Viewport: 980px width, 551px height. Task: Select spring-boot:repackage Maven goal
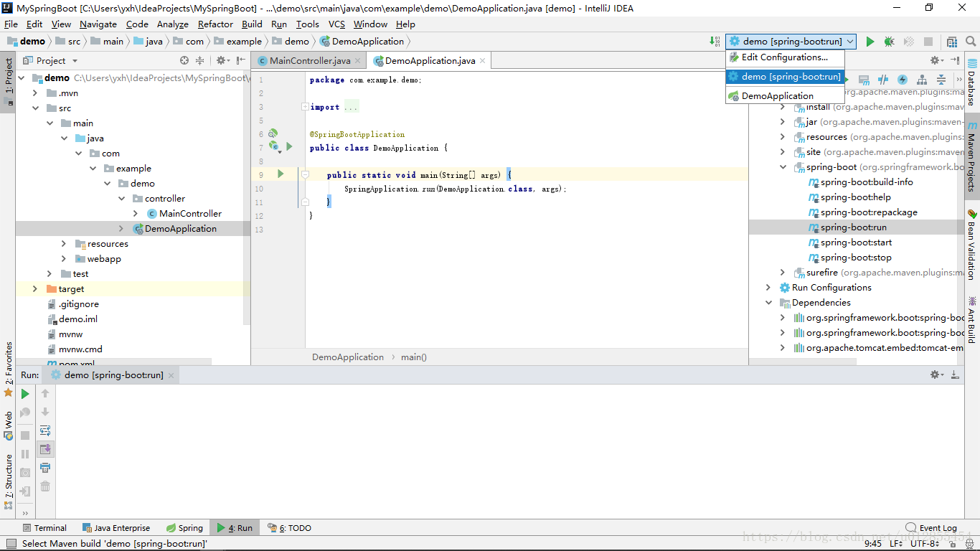click(869, 212)
